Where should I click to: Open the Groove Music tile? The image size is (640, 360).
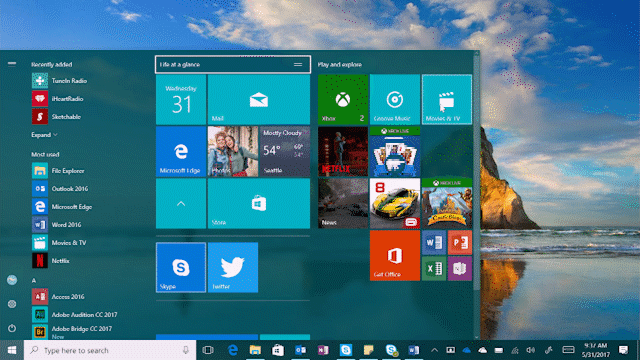click(395, 99)
